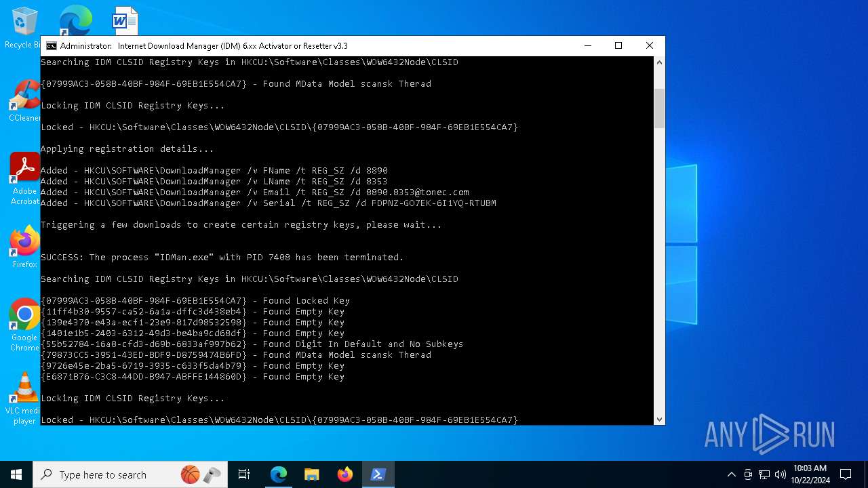Click the line adding the Email value

tap(255, 192)
